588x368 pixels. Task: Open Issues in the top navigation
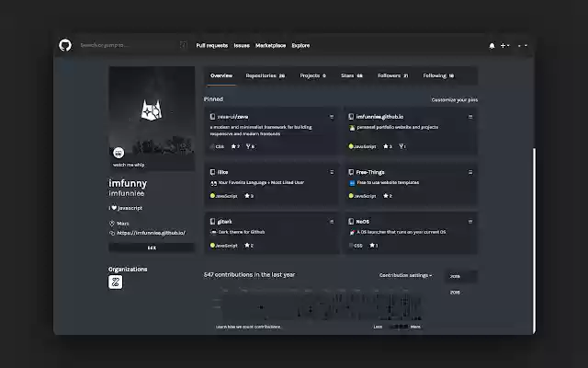(x=242, y=45)
